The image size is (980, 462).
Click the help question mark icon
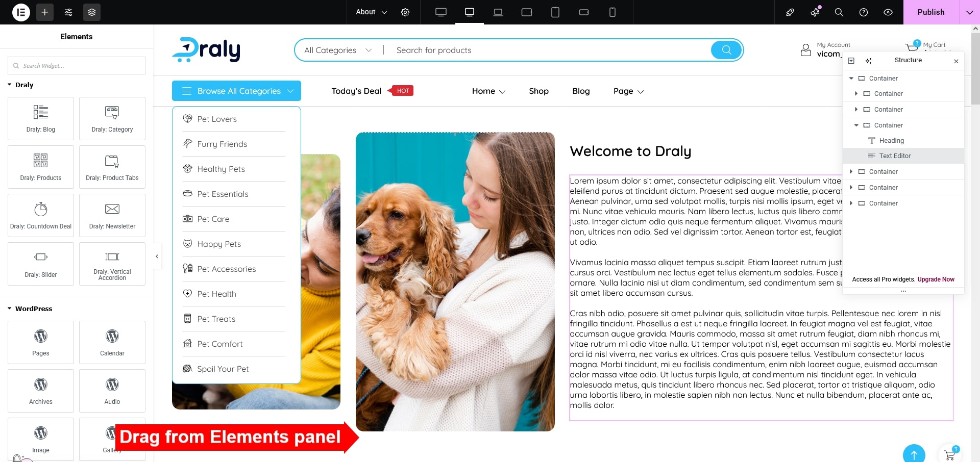[864, 12]
